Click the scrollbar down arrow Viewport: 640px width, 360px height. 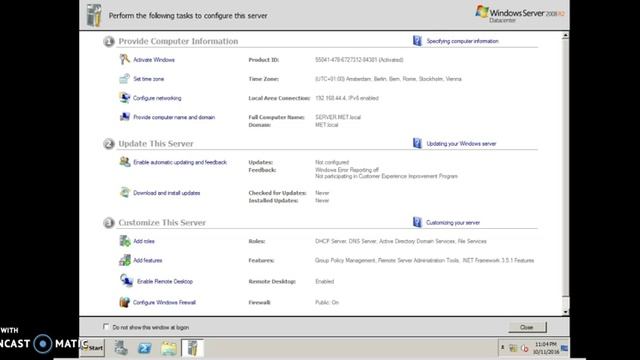point(565,312)
